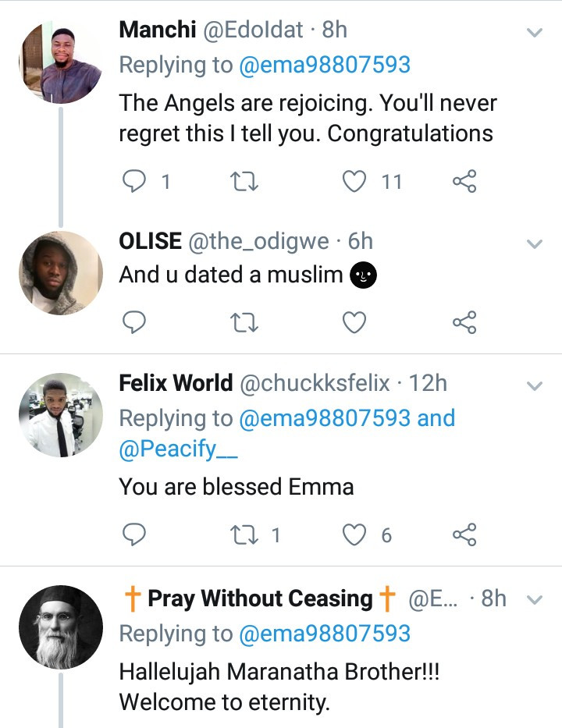562x728 pixels.
Task: Open dropdown arrow on Felix World's tweet
Action: 535,386
